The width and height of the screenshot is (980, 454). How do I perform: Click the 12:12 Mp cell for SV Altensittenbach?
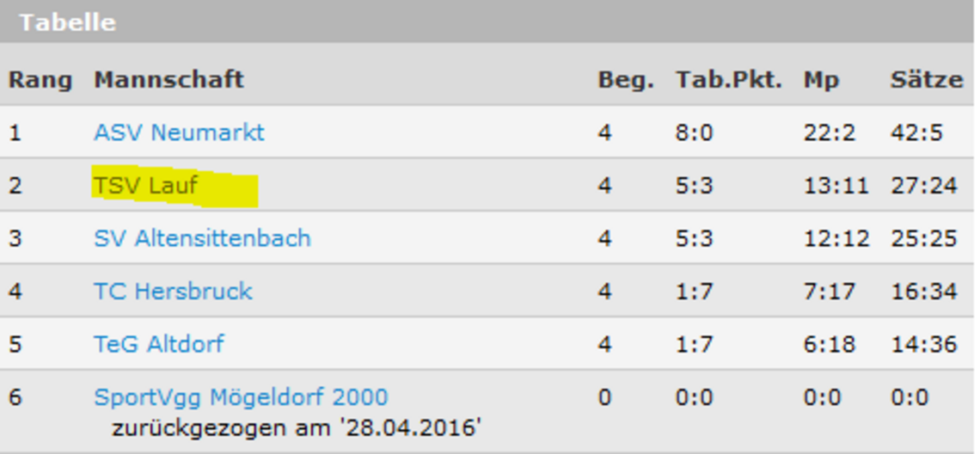pos(836,238)
